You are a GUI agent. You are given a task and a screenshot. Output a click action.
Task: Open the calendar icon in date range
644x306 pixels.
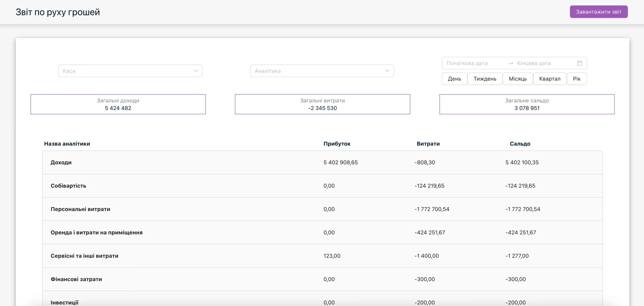point(579,63)
